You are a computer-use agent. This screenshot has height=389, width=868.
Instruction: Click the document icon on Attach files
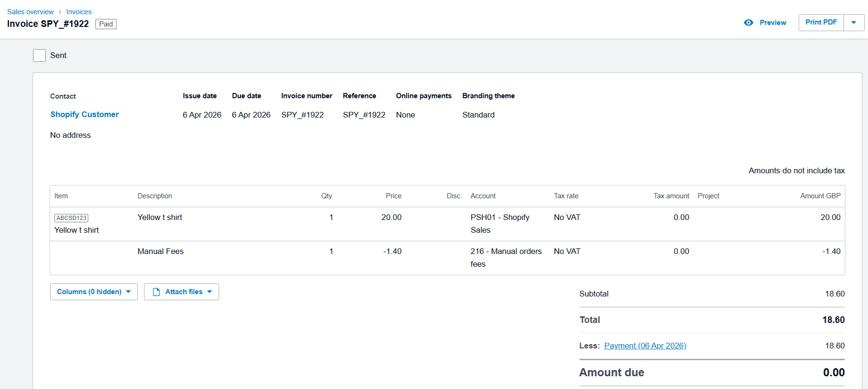(156, 292)
